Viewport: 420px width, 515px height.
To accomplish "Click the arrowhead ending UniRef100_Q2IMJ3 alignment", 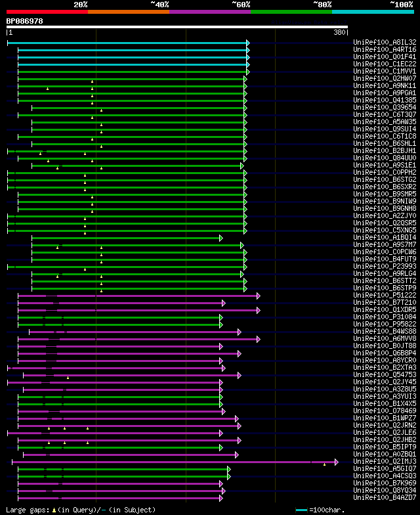I will tap(336, 462).
